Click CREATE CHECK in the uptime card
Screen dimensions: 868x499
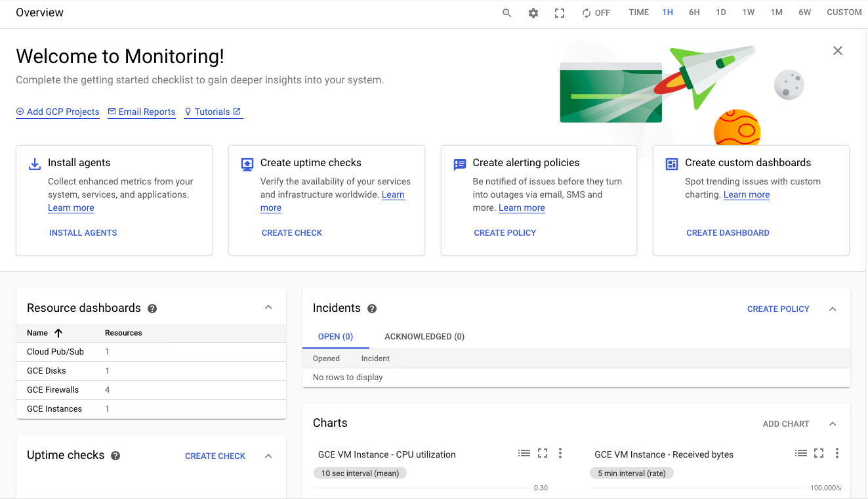(292, 232)
